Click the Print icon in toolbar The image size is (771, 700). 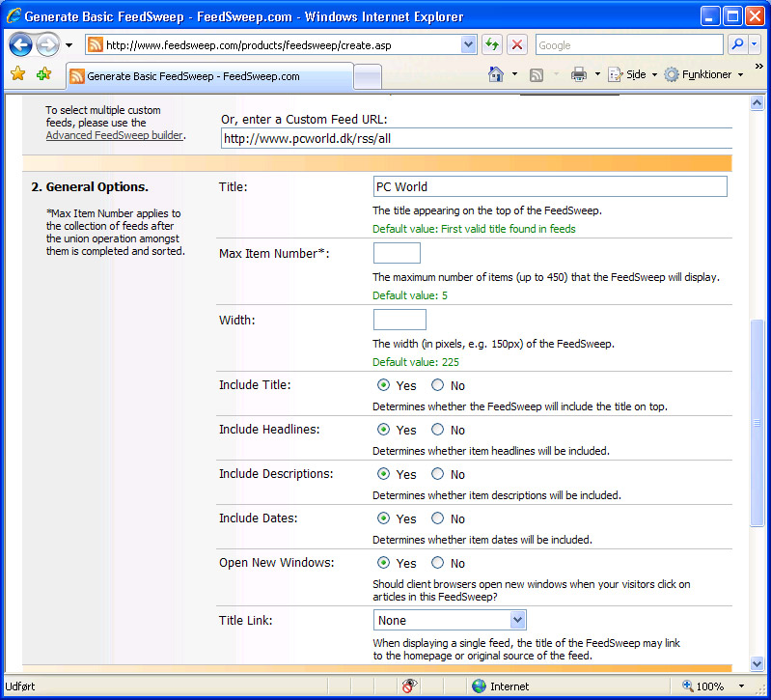pos(578,74)
